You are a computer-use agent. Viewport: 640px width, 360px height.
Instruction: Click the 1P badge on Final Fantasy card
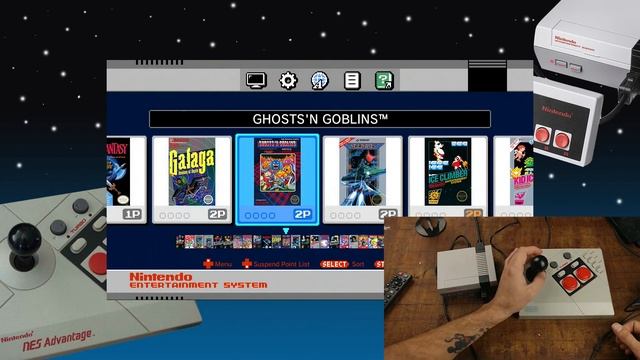132,214
